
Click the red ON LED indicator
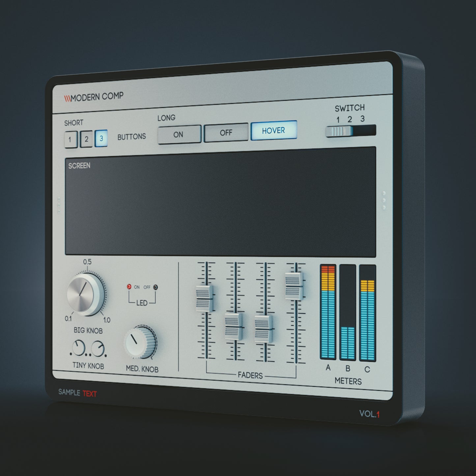pyautogui.click(x=129, y=287)
